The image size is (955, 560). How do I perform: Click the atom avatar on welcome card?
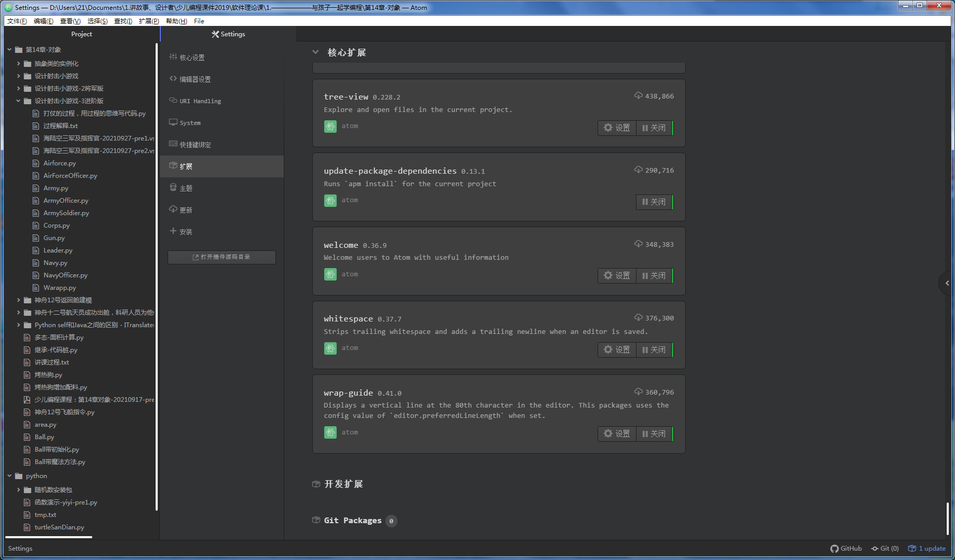pos(330,274)
